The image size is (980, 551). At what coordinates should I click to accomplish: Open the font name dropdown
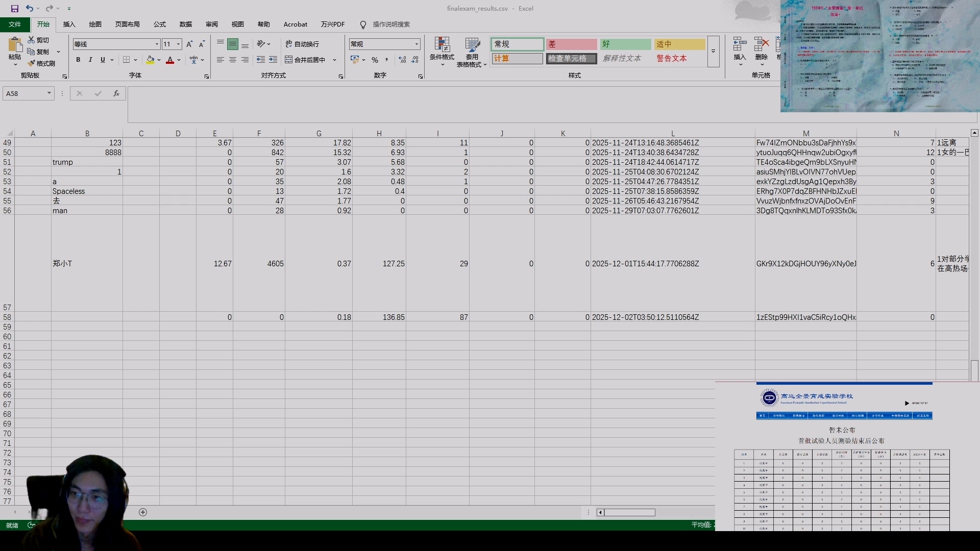(x=157, y=44)
